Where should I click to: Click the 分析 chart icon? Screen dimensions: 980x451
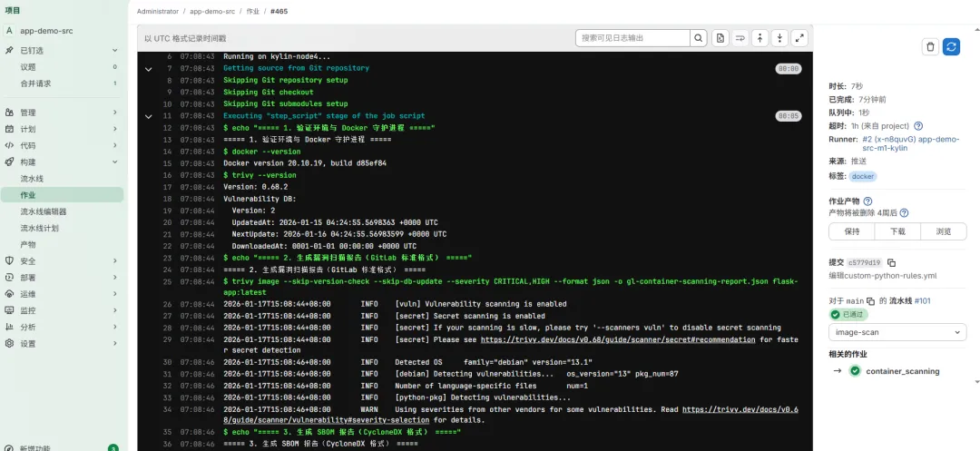pos(9,327)
